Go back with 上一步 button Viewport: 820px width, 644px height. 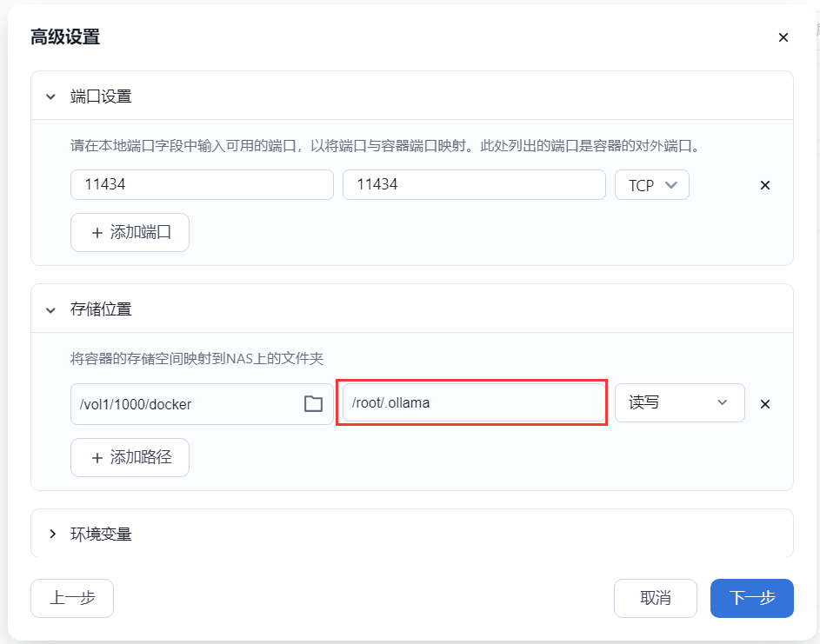click(x=72, y=598)
